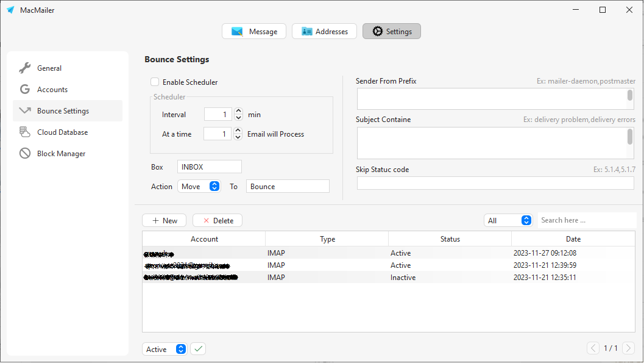Viewport: 644px width, 363px height.
Task: Click the INBOX box field
Action: 209,166
